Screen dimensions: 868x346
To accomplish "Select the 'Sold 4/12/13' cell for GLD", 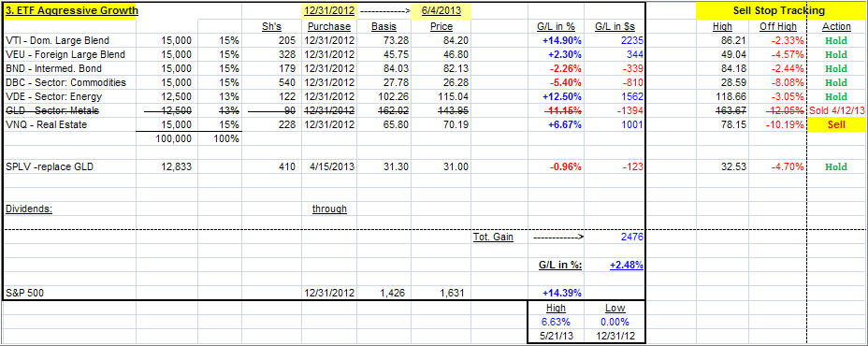I will (x=836, y=110).
